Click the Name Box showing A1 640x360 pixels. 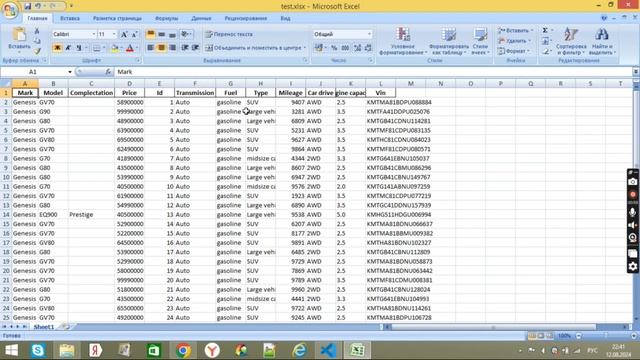[x=33, y=72]
